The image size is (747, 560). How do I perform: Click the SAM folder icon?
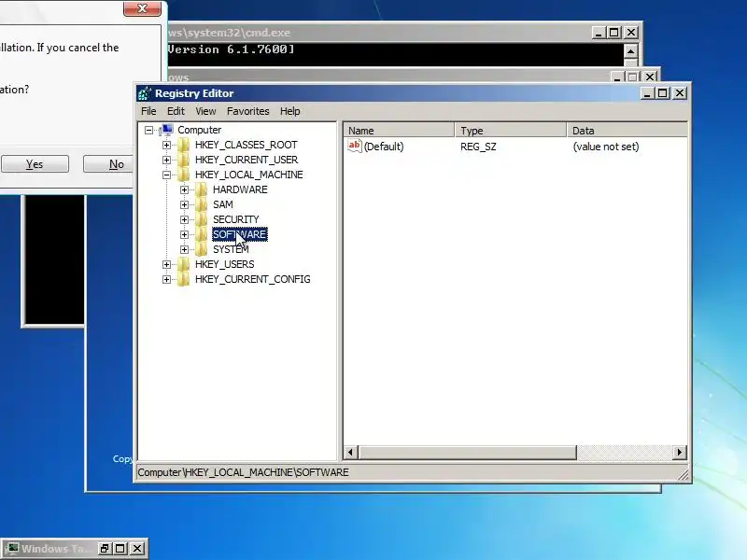202,204
